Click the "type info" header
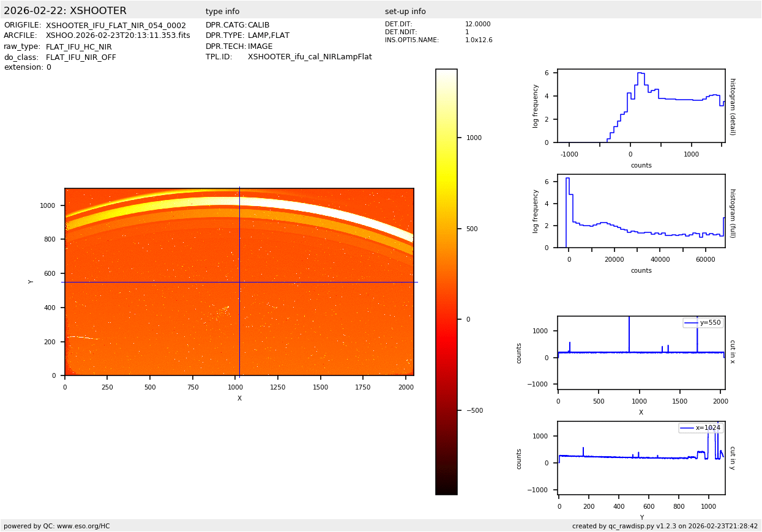The image size is (762, 532). [222, 12]
